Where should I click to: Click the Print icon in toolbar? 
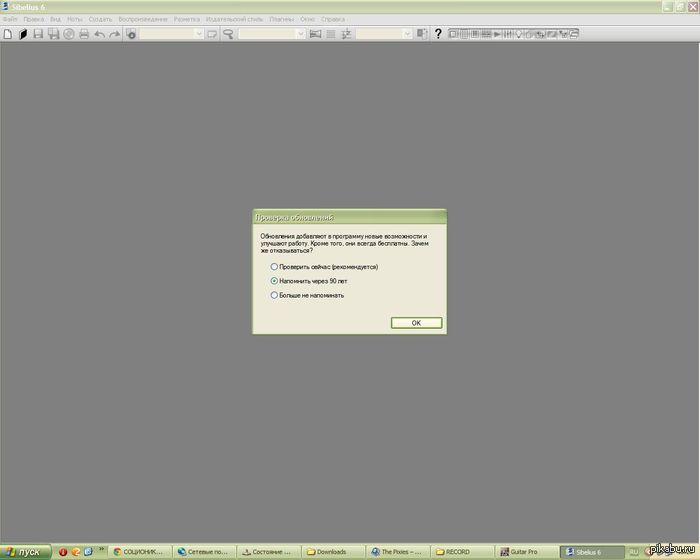pyautogui.click(x=84, y=34)
